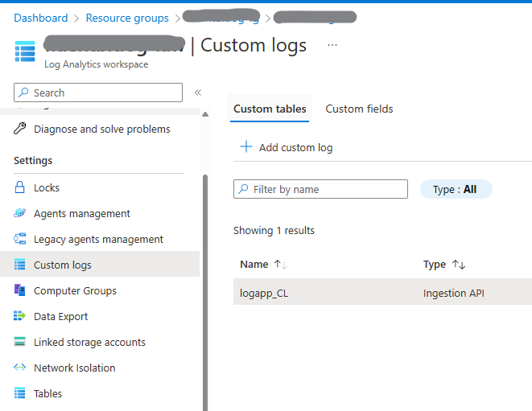Select the Network Isolation icon

[20, 368]
